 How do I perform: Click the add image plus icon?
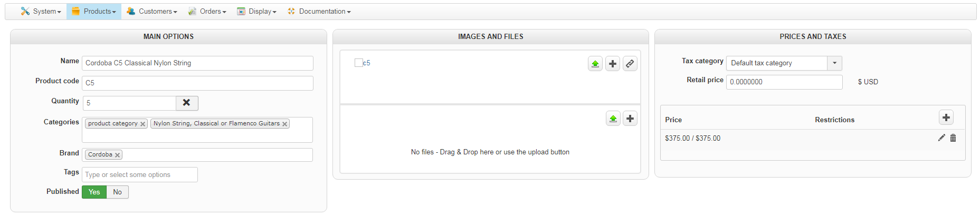click(x=612, y=64)
